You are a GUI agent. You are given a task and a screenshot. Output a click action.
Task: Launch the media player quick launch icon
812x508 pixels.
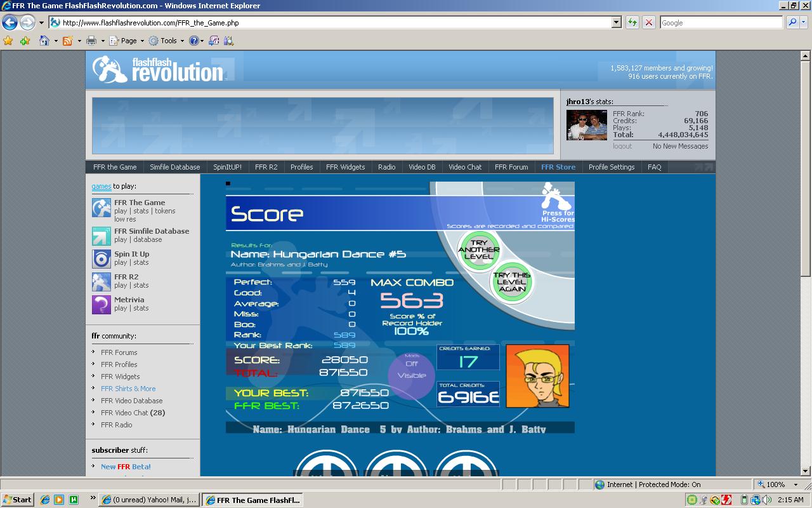59,500
